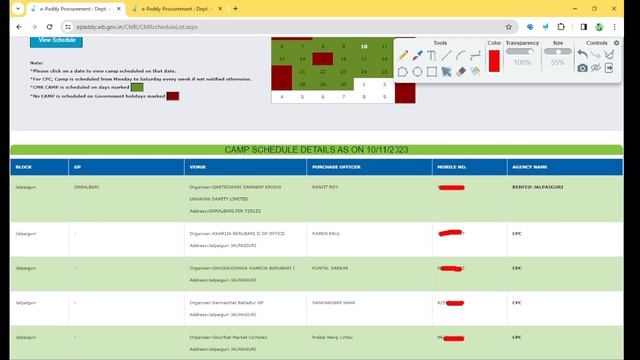
Task: Go back to previous page
Action: (19, 27)
